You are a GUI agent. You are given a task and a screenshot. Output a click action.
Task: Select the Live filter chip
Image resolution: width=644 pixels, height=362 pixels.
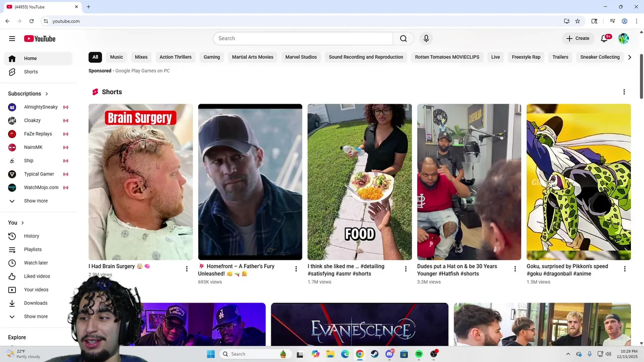(496, 57)
